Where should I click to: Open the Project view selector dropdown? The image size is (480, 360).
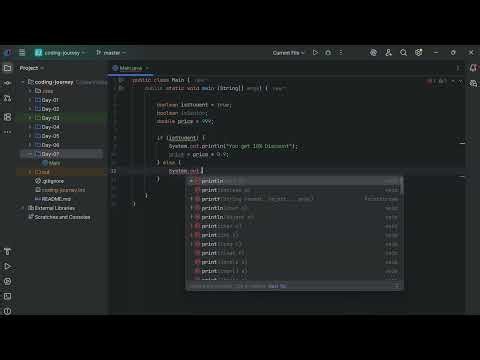point(32,68)
